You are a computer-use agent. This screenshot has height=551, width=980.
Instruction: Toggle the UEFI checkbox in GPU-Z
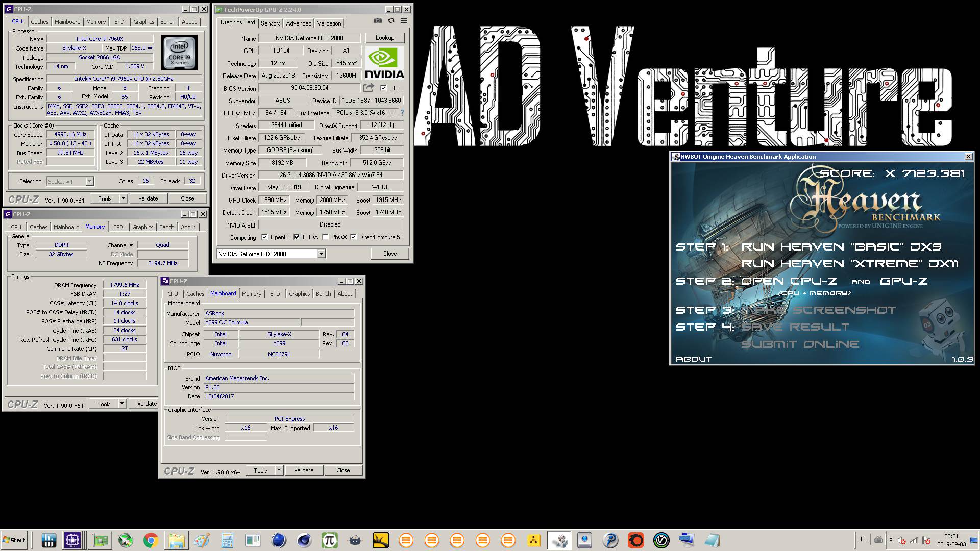pyautogui.click(x=383, y=88)
